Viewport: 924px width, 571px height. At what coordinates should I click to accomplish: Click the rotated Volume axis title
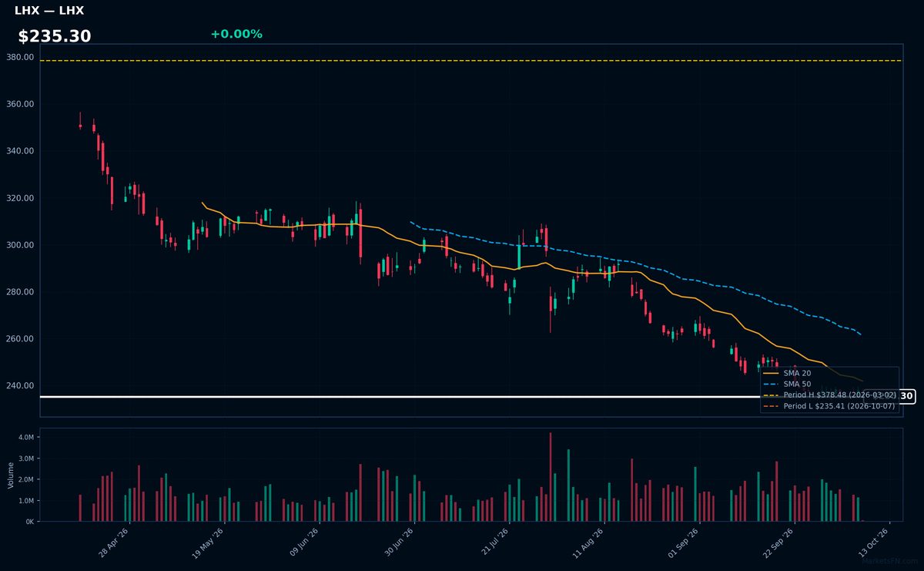point(11,475)
